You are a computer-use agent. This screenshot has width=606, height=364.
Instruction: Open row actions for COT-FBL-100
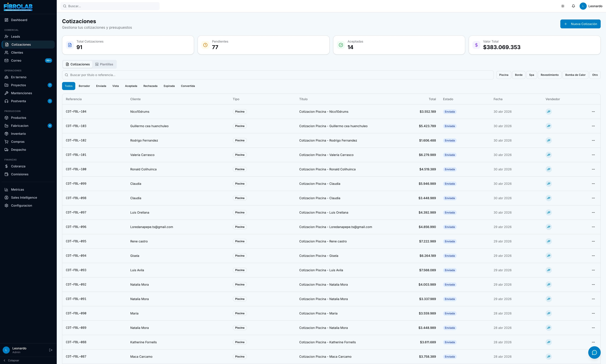pyautogui.click(x=593, y=169)
